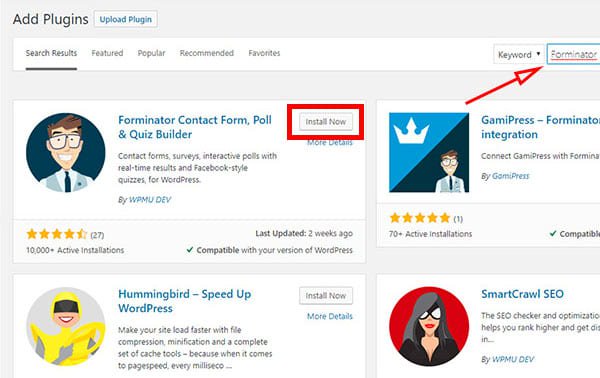600x378 pixels.
Task: Open the Recommended tab
Action: point(207,53)
